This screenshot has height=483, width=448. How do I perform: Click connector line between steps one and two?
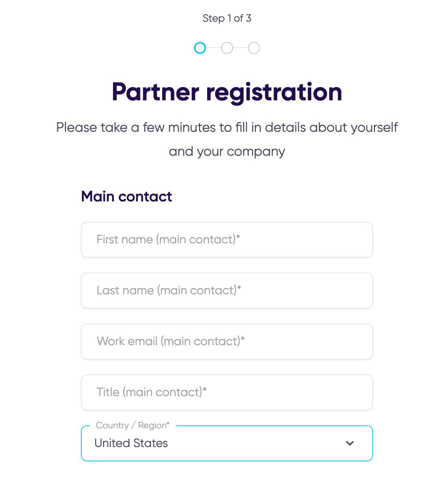(x=214, y=48)
